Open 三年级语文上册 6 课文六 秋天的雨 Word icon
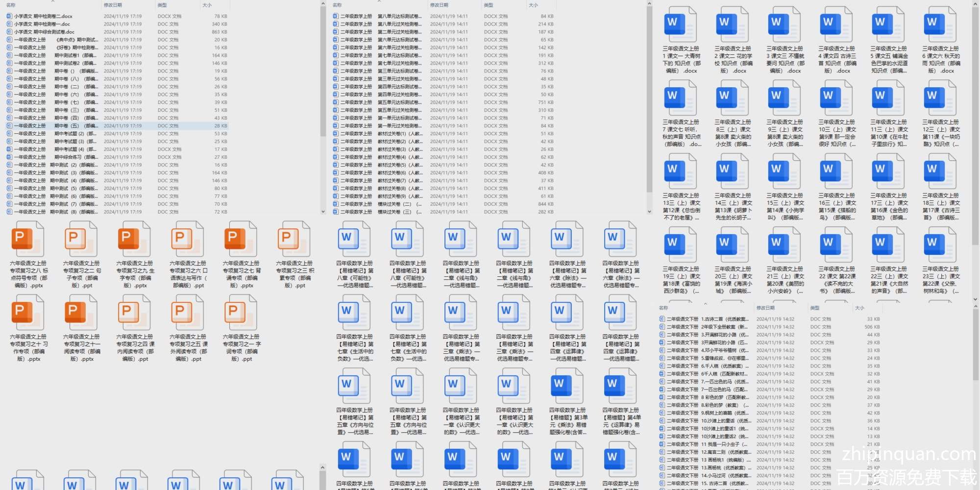Screen dimensions: 980x490 940,24
